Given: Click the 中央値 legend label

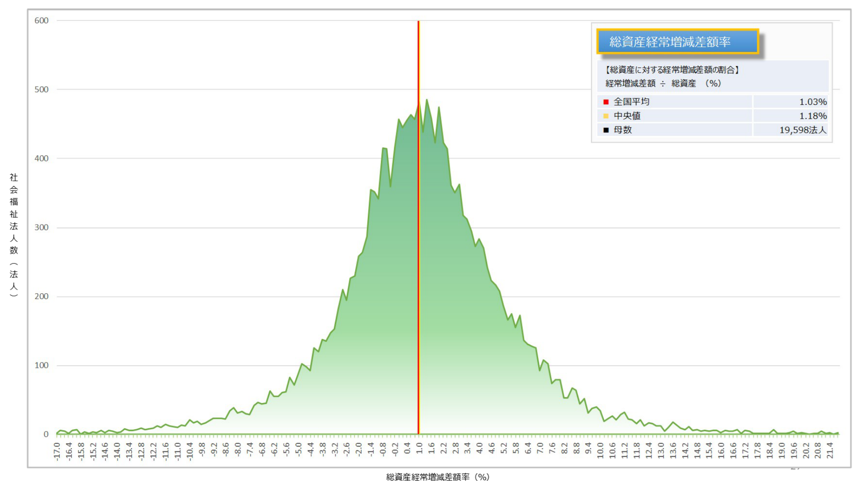Looking at the screenshot, I should (627, 116).
